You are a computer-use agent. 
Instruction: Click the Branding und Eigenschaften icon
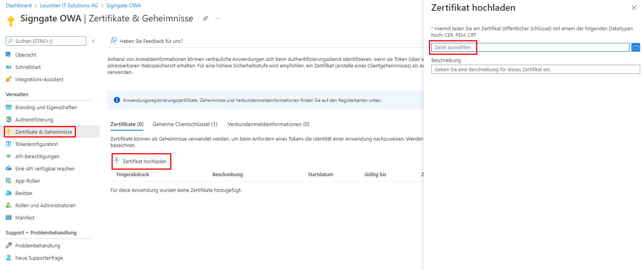[8, 107]
